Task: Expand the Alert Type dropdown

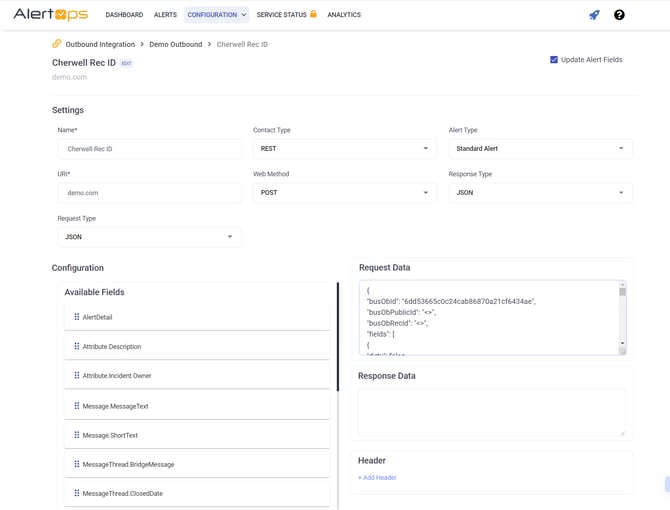Action: click(540, 149)
